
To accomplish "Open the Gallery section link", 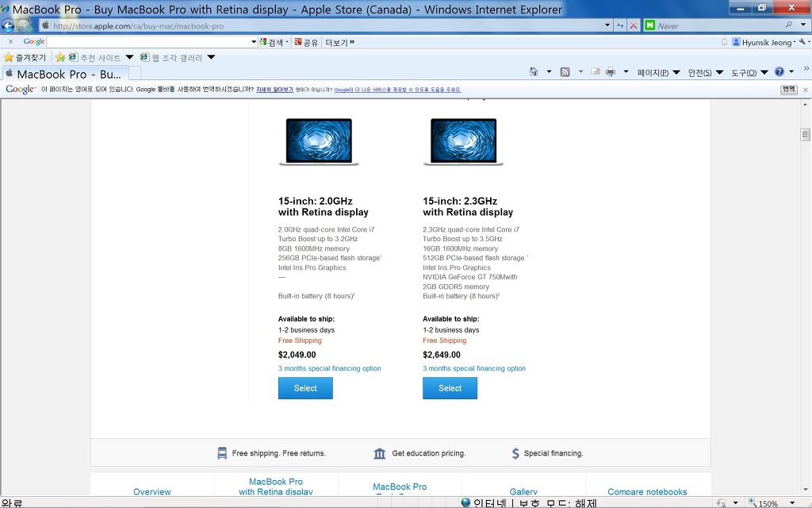I will point(523,491).
